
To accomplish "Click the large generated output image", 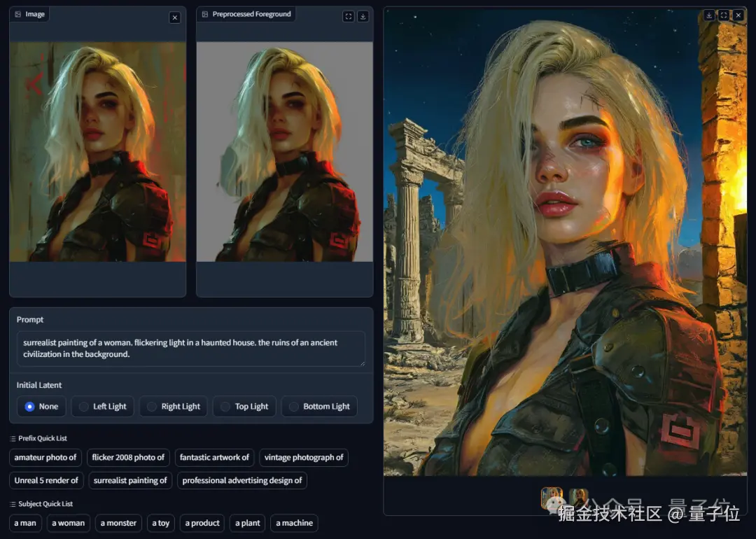I will pyautogui.click(x=565, y=242).
